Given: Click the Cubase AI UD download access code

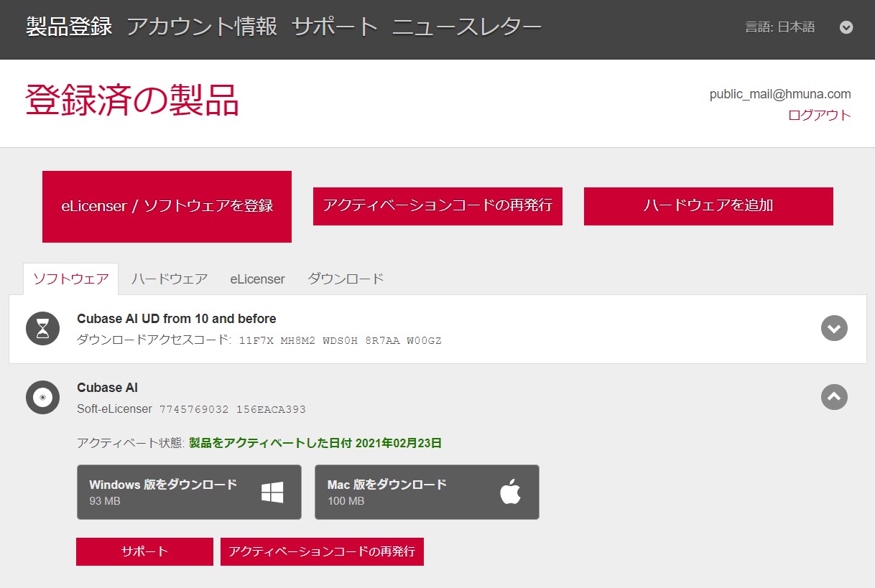Looking at the screenshot, I should point(340,340).
